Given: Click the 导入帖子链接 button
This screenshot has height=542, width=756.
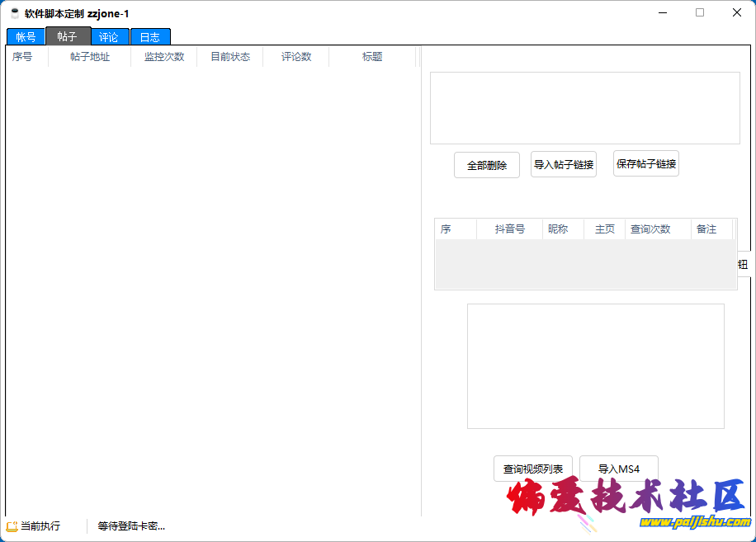Looking at the screenshot, I should [564, 164].
